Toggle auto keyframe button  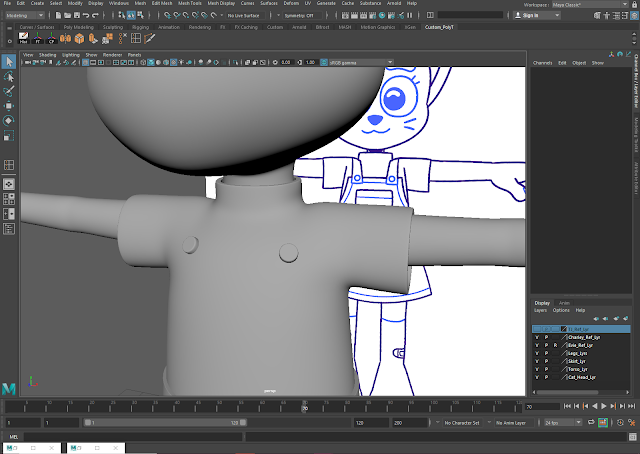click(x=603, y=423)
